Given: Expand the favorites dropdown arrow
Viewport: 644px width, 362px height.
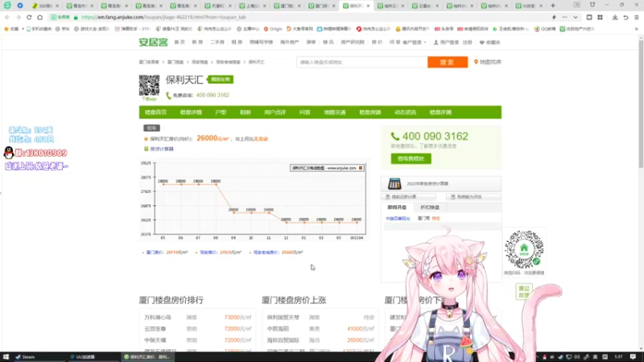Looking at the screenshot, I should click(x=23, y=29).
